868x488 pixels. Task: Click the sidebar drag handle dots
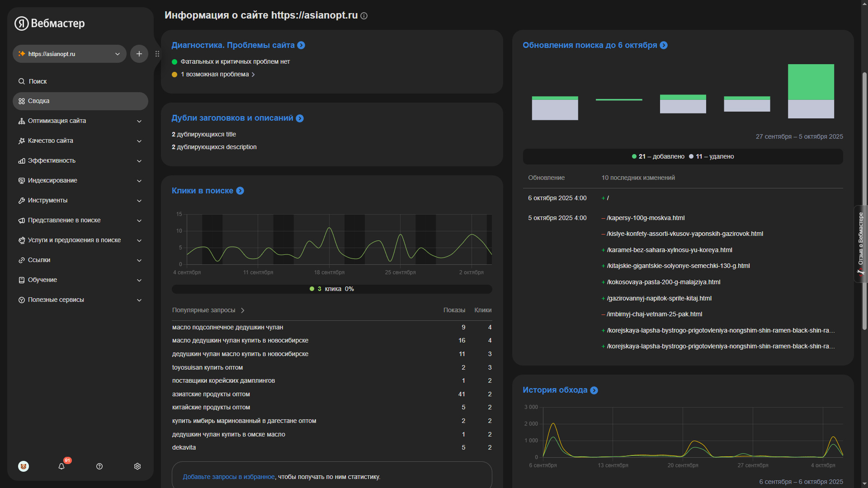tap(157, 54)
